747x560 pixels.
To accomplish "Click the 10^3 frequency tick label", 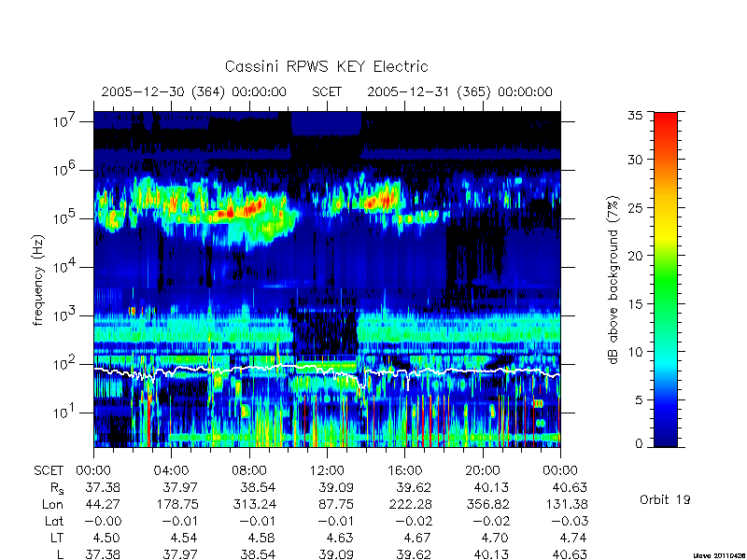I will point(65,315).
